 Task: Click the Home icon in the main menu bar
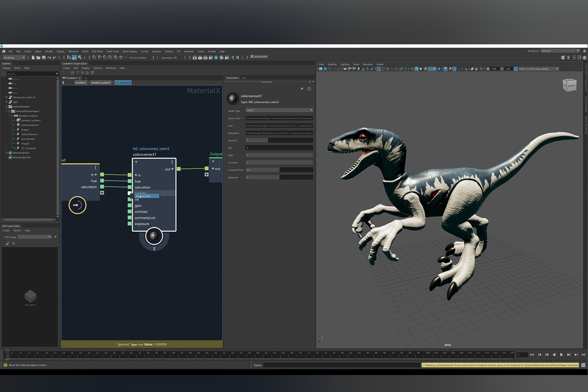pyautogui.click(x=4, y=51)
